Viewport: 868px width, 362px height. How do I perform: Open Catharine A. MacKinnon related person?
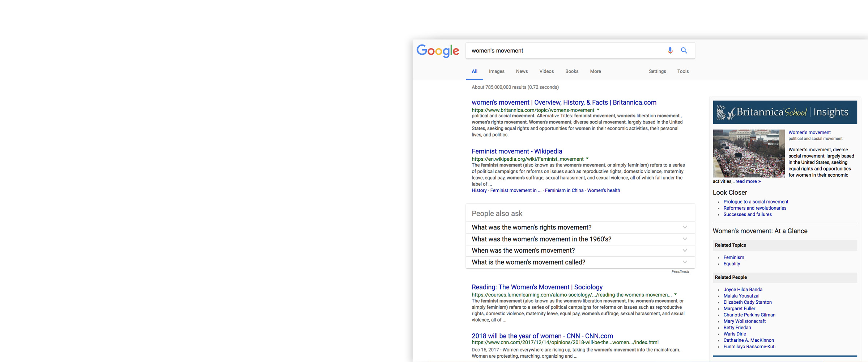coord(749,340)
